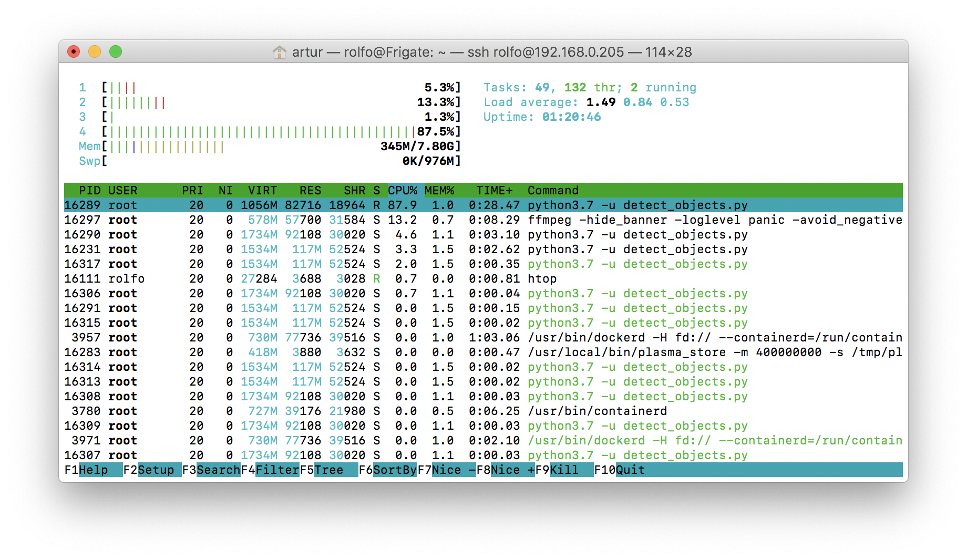The width and height of the screenshot is (967, 560).
Task: Apply a process filter with F4Filter
Action: [x=271, y=470]
